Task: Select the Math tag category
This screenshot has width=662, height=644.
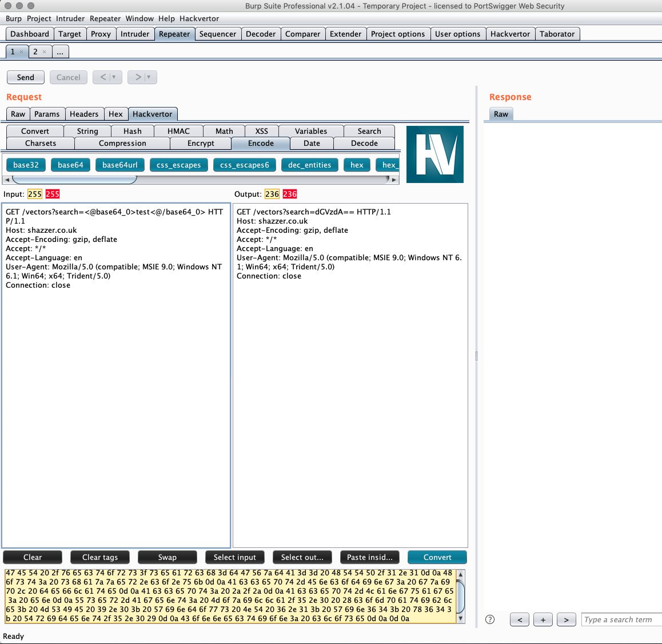Action: click(x=224, y=131)
